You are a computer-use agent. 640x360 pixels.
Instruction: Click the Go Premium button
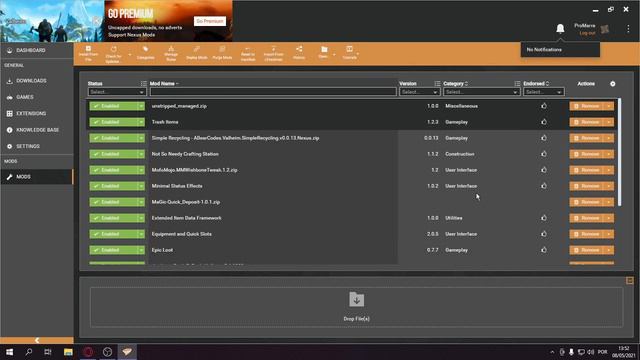point(210,21)
